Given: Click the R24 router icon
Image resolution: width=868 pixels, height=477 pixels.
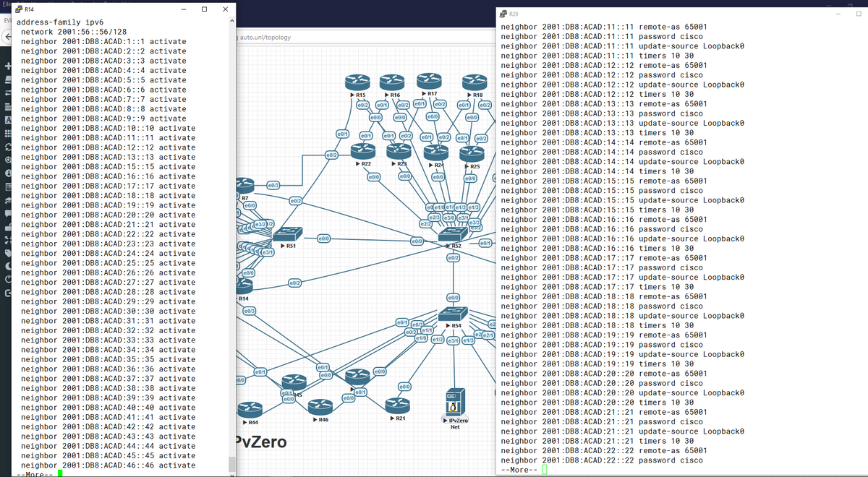Looking at the screenshot, I should 436,152.
